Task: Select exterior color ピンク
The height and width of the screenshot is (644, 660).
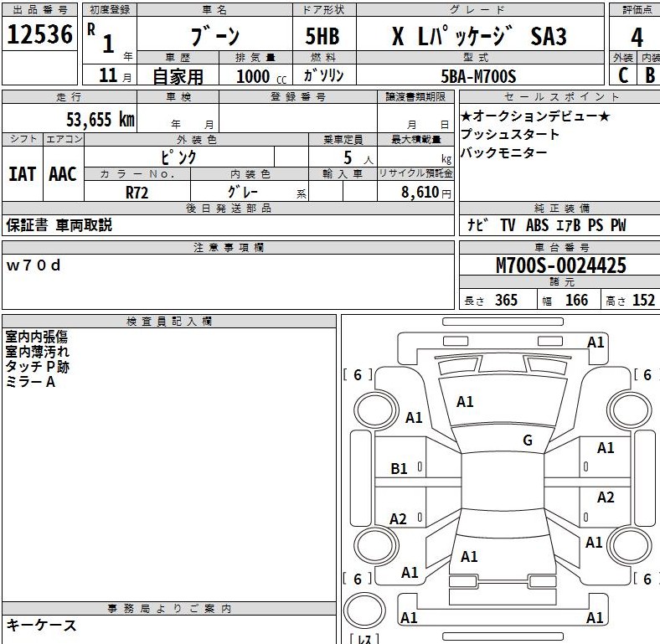Action: pyautogui.click(x=178, y=157)
